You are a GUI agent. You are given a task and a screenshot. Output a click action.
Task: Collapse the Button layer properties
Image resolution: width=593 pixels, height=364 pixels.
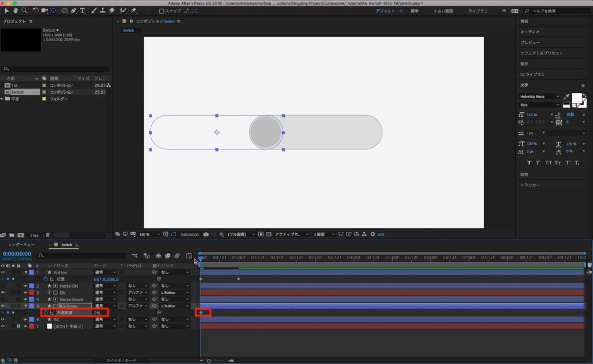click(25, 273)
